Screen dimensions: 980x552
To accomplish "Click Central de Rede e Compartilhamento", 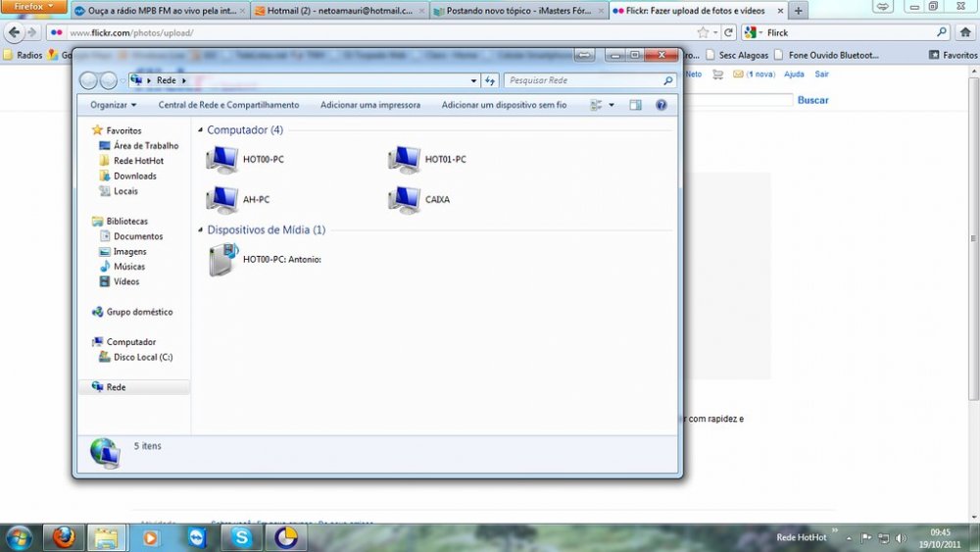I will click(x=228, y=105).
